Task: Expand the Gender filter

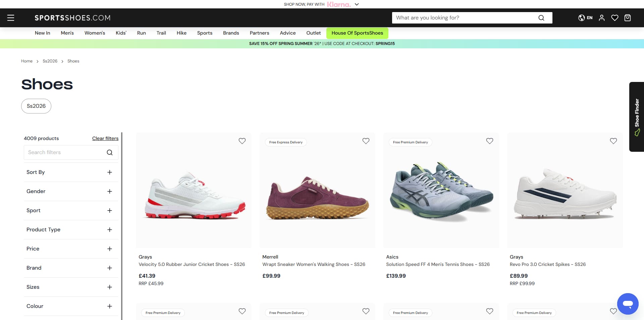Action: click(71, 191)
